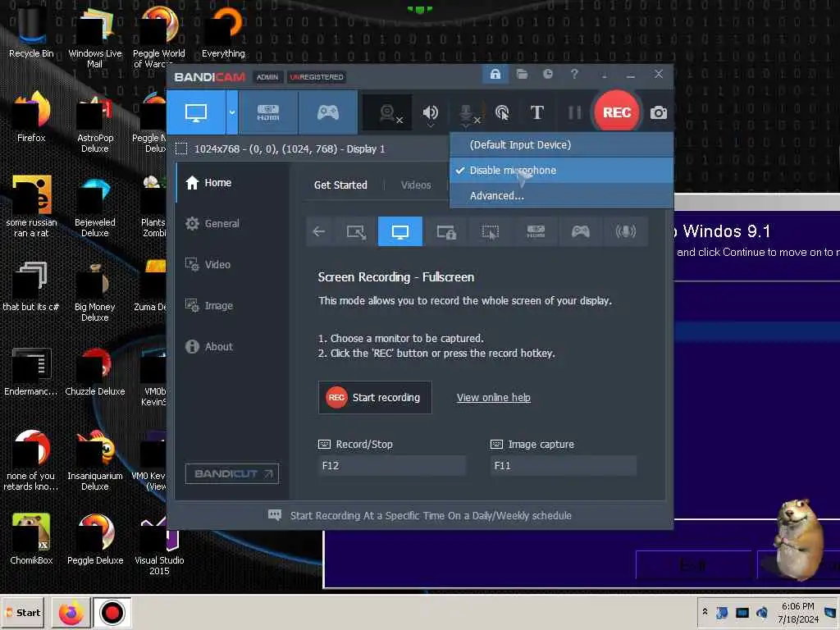This screenshot has height=630, width=840.
Task: Click the Record/Stop hotkey field F12
Action: (x=391, y=466)
